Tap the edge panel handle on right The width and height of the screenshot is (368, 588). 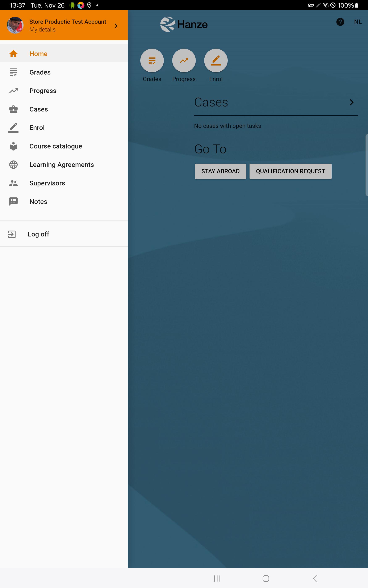pos(367,165)
